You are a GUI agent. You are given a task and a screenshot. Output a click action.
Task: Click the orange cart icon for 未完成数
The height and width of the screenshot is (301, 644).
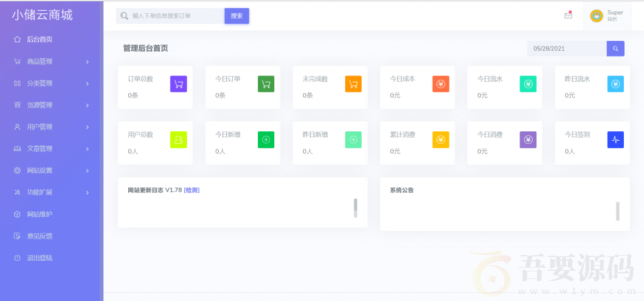[353, 84]
